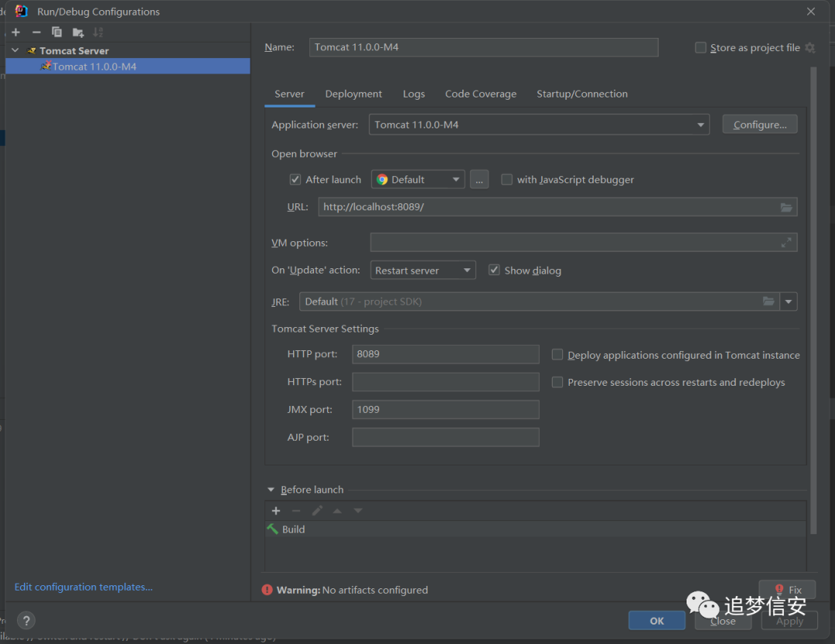Copy the selected configuration
This screenshot has height=644, width=835.
click(x=56, y=32)
